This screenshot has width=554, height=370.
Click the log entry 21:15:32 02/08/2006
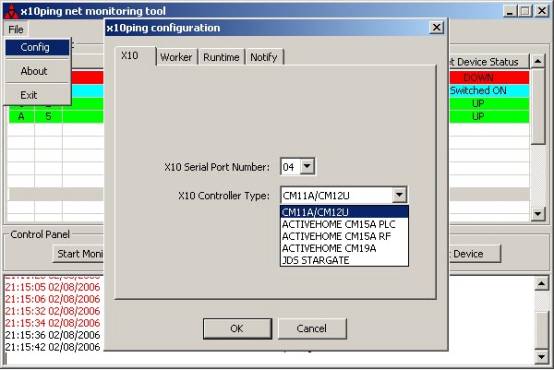[x=53, y=311]
